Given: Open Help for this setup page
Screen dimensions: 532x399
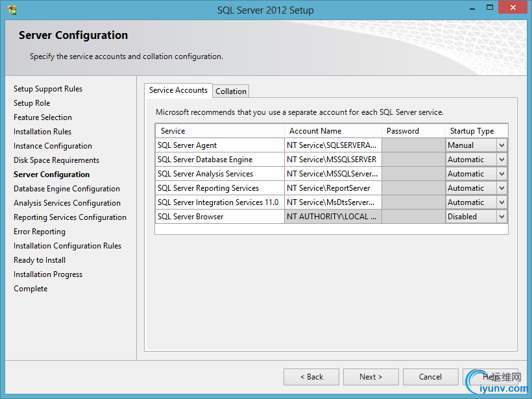Looking at the screenshot, I should pos(490,377).
